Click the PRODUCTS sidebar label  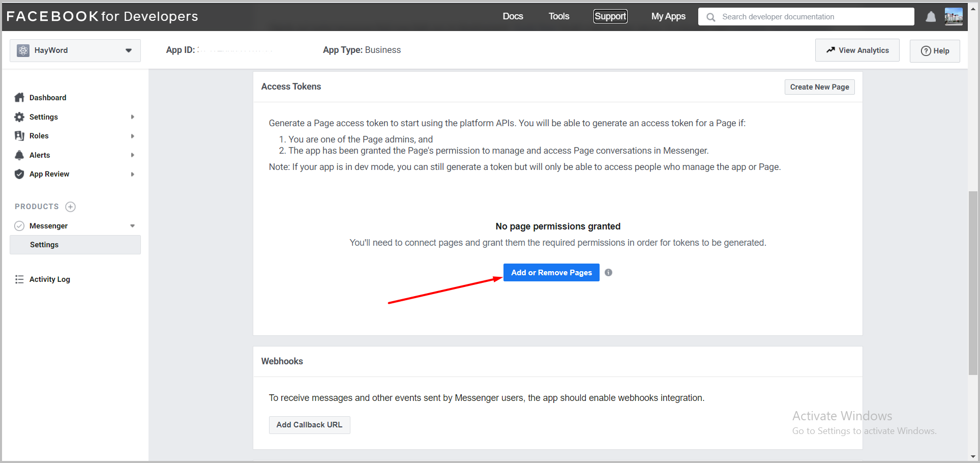point(37,207)
